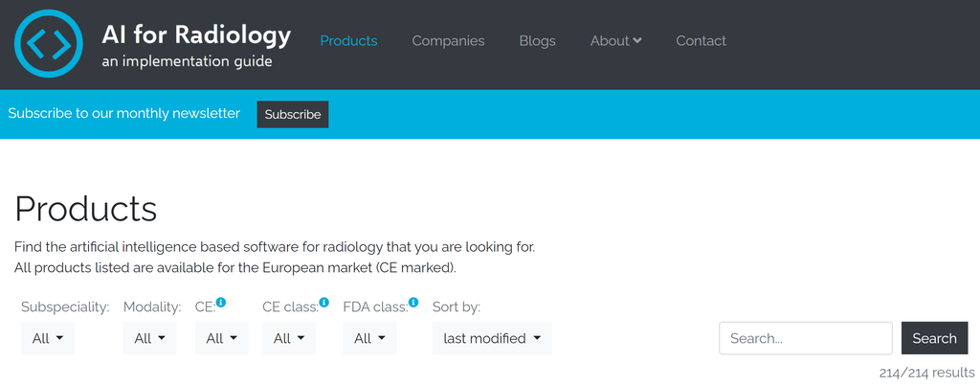Open the Companies page
980x386 pixels.
point(448,40)
